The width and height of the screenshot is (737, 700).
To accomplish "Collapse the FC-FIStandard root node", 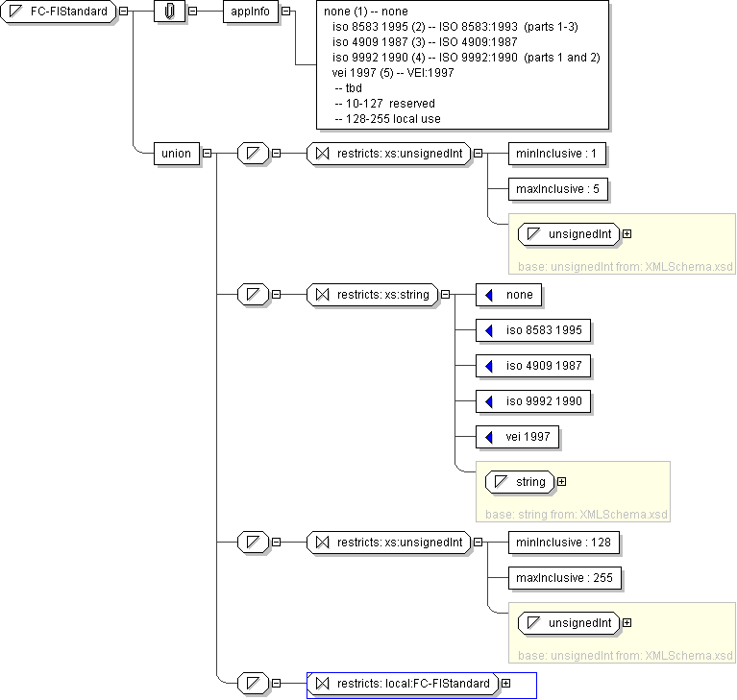I will [x=123, y=12].
